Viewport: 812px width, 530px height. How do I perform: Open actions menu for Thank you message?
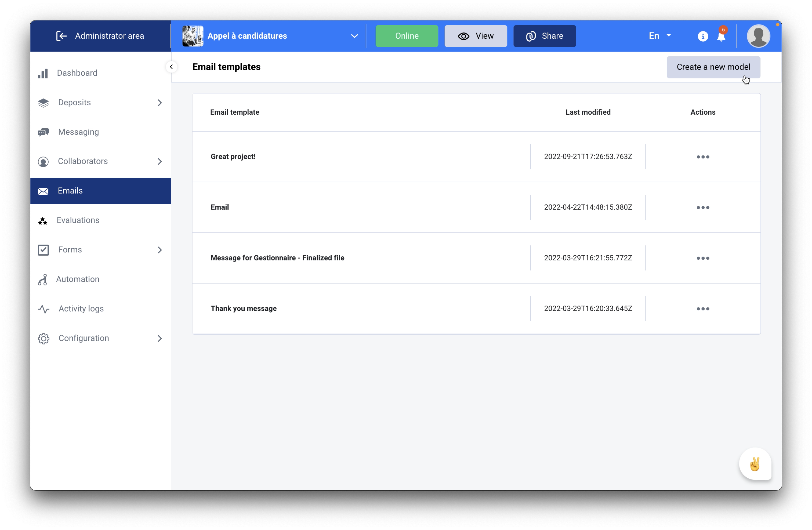[702, 308]
